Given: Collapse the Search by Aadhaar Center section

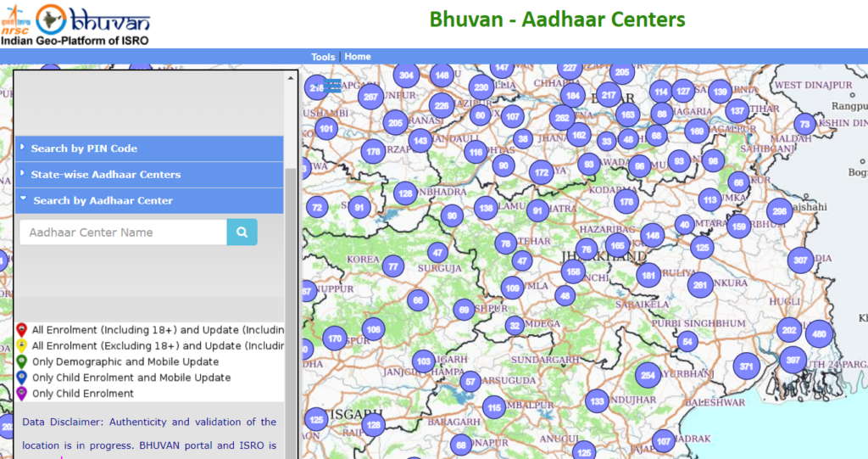Looking at the screenshot, I should pos(149,201).
